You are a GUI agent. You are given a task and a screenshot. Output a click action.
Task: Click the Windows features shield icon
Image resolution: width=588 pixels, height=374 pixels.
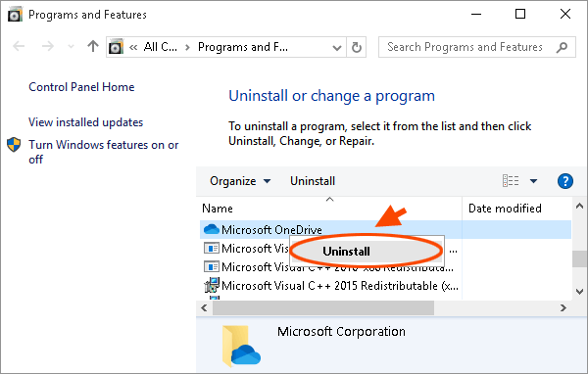point(14,145)
